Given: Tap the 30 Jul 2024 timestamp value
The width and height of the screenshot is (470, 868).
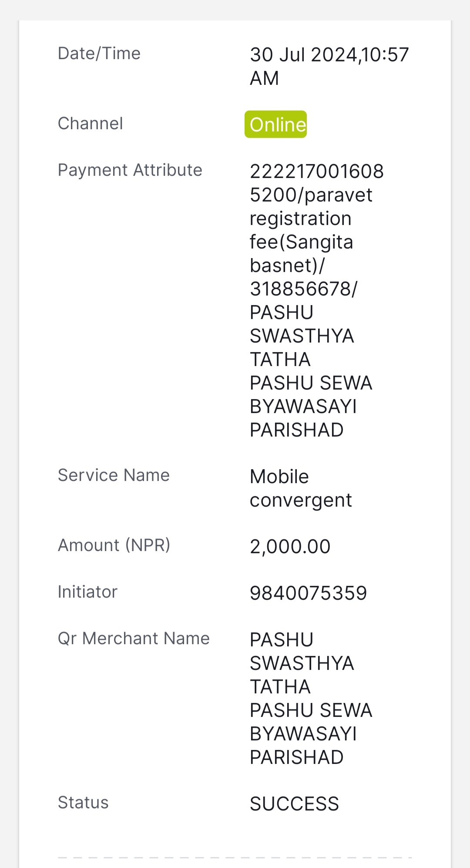Looking at the screenshot, I should pos(329,67).
